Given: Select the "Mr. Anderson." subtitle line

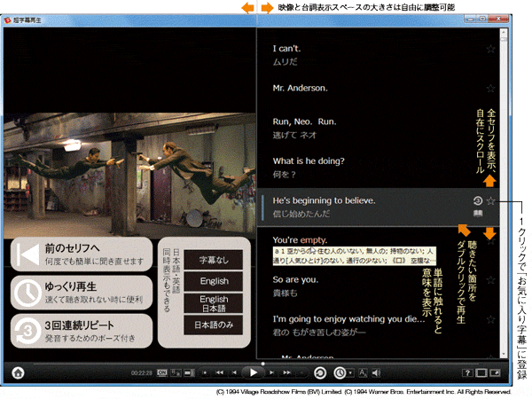Looking at the screenshot, I should [300, 88].
